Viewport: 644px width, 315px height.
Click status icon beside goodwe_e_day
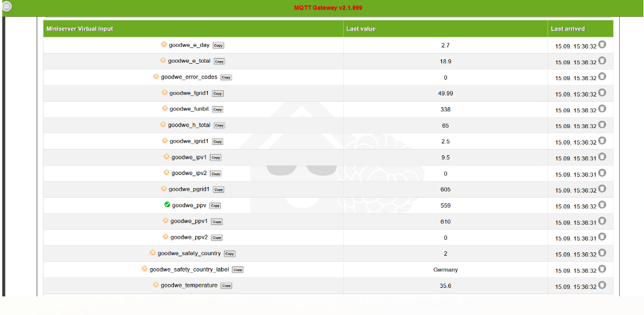[x=164, y=45]
